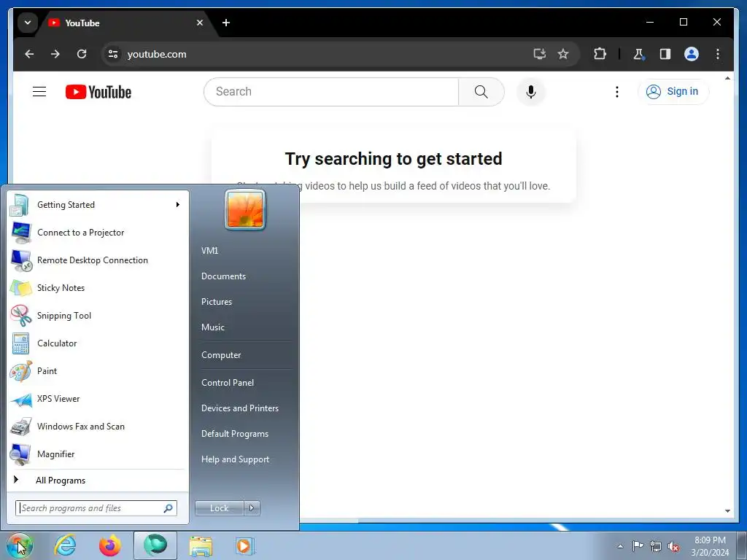
Task: Sign in to YouTube
Action: (x=673, y=91)
